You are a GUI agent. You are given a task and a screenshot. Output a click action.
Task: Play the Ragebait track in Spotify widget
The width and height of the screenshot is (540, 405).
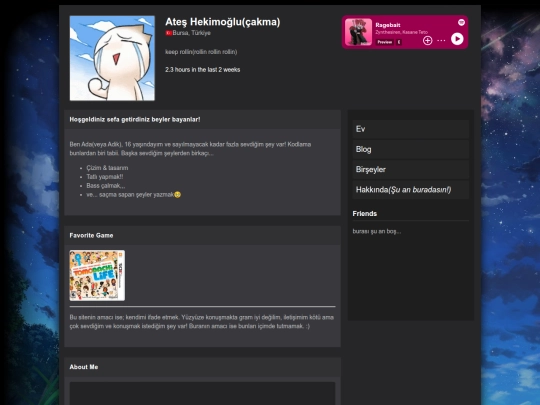pyautogui.click(x=457, y=39)
